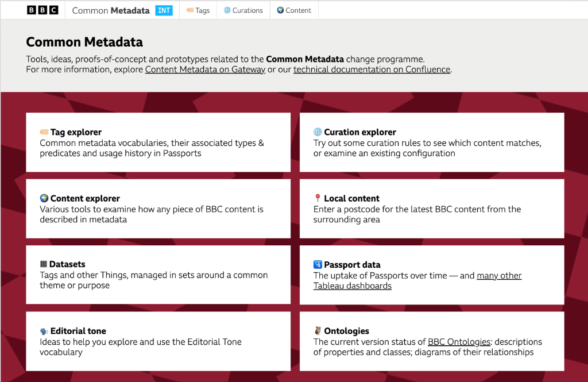The height and width of the screenshot is (382, 588).
Task: Click the grid icon on Datasets card
Action: [x=44, y=264]
